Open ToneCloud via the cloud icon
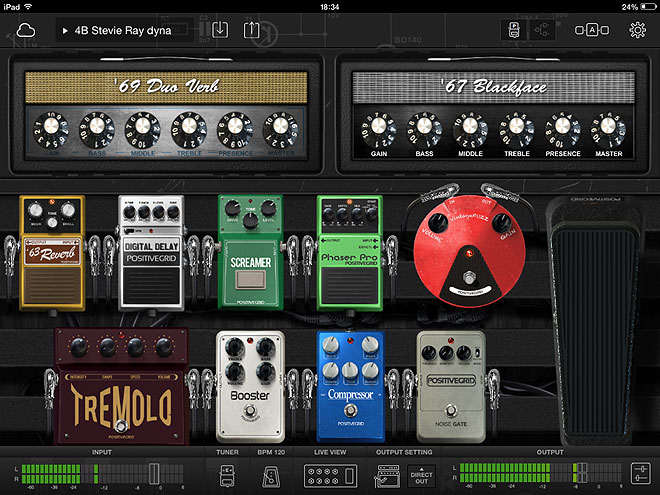This screenshot has height=495, width=660. pos(26,30)
